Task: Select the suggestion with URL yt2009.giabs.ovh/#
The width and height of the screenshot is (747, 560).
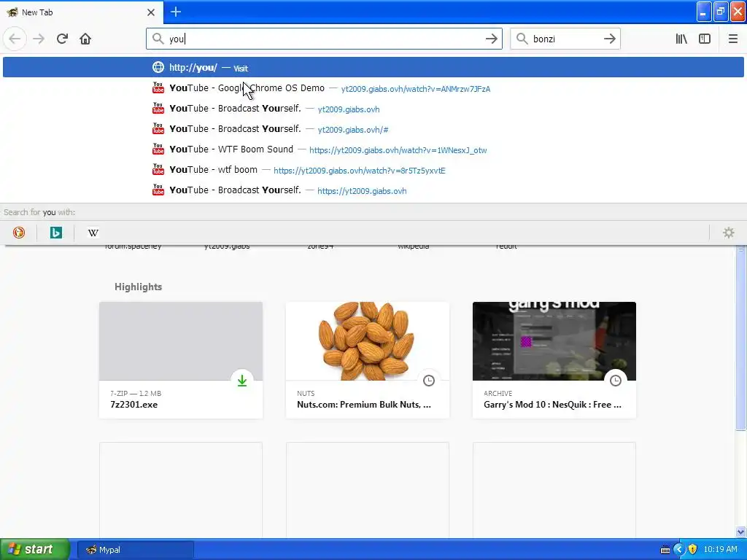Action: pyautogui.click(x=373, y=129)
